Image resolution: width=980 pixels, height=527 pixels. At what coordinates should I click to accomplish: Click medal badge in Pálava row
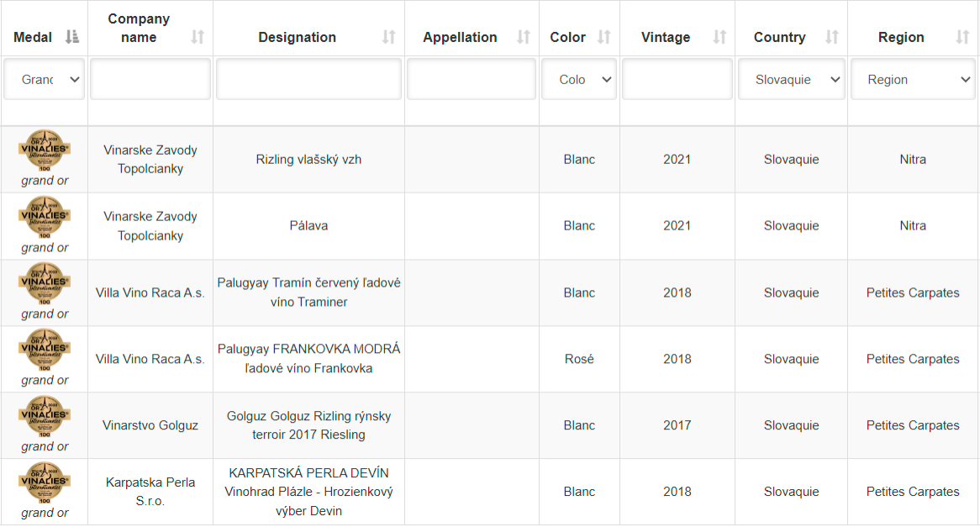[45, 217]
